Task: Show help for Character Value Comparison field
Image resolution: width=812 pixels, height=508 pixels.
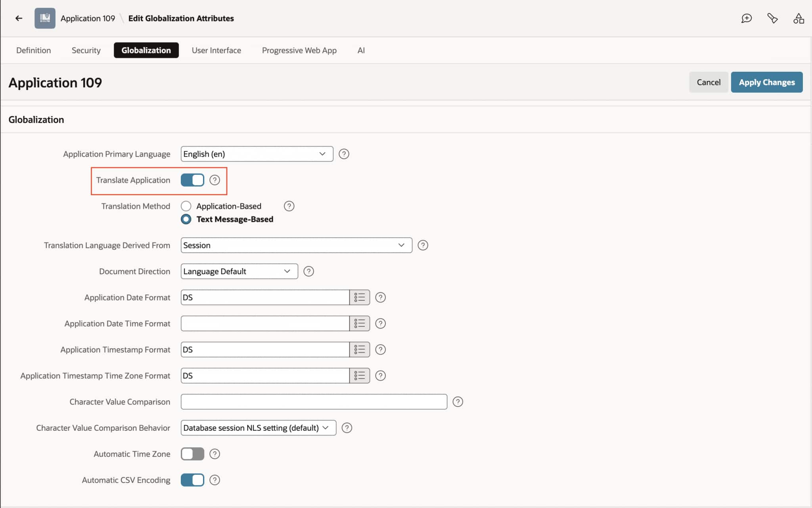Action: (x=458, y=402)
